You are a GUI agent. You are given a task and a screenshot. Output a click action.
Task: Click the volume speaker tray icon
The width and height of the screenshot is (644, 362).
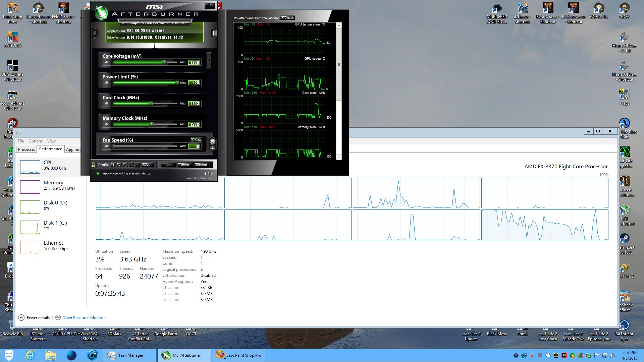pos(612,355)
